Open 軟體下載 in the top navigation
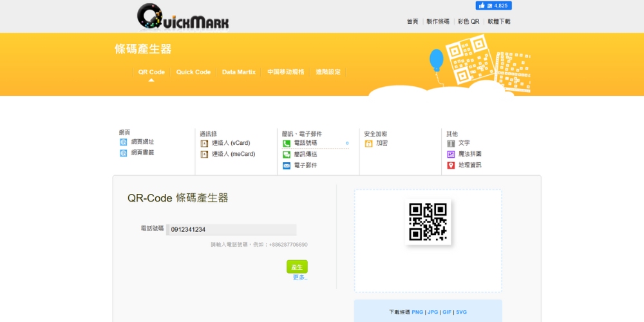Screen dimensions: 644x322 click(499, 21)
